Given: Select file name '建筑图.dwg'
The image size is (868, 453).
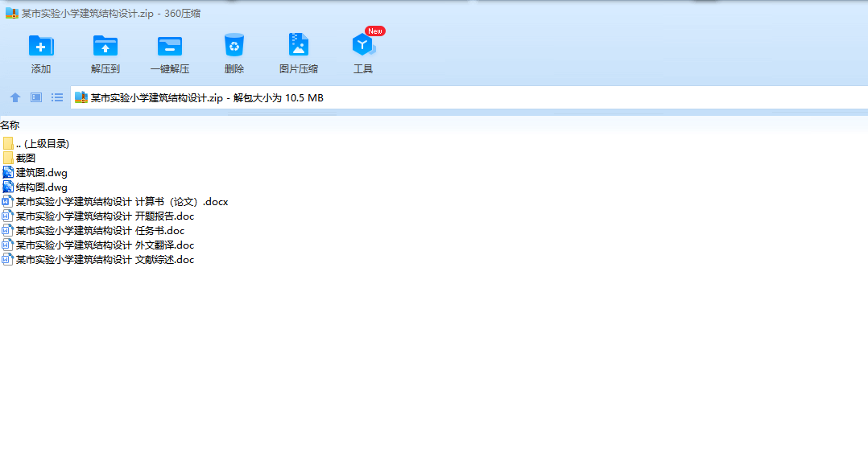Looking at the screenshot, I should coord(42,172).
